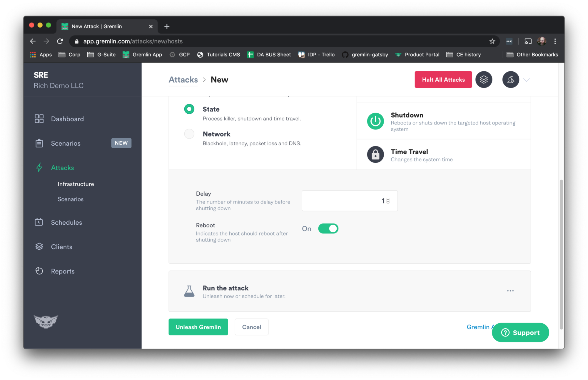This screenshot has width=588, height=380.
Task: Select the Network radio button
Action: pyautogui.click(x=189, y=134)
